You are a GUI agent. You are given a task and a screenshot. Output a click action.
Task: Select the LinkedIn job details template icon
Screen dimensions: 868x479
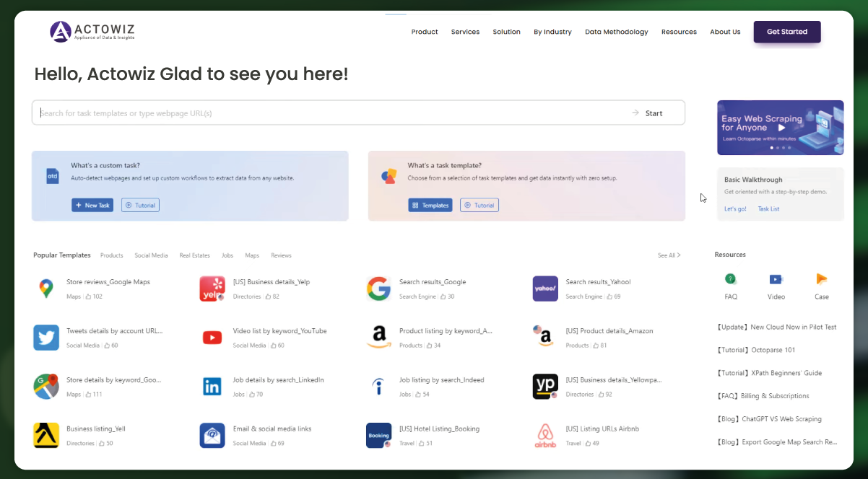[x=212, y=387]
